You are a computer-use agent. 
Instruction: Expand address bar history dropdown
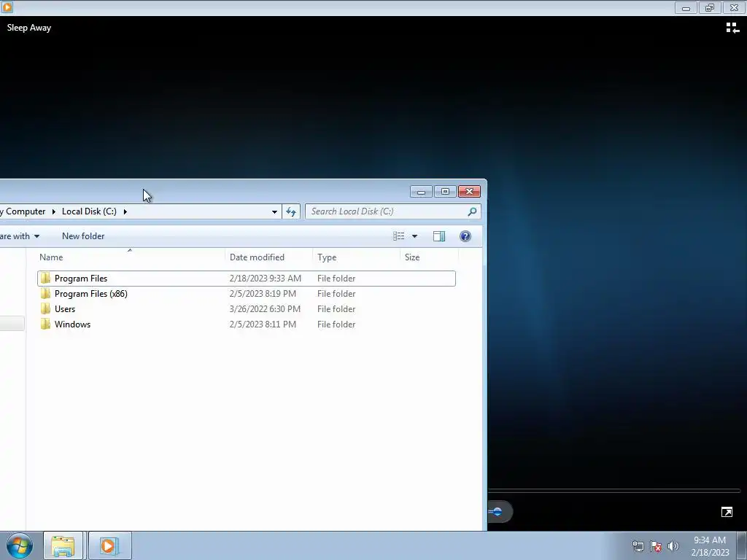pyautogui.click(x=274, y=211)
